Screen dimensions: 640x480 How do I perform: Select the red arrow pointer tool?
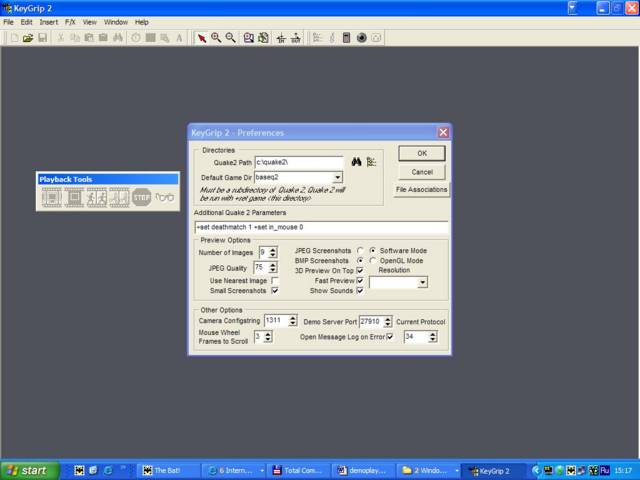[202, 38]
